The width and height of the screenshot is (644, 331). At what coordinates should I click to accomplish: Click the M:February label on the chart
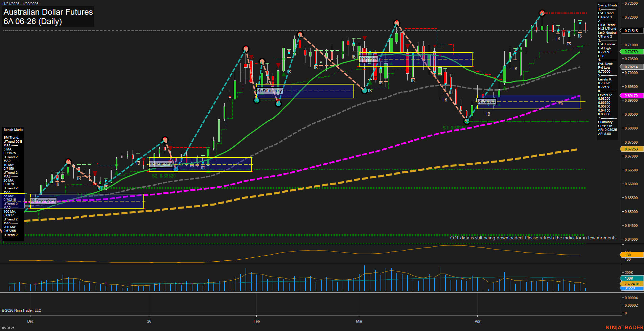(270, 90)
